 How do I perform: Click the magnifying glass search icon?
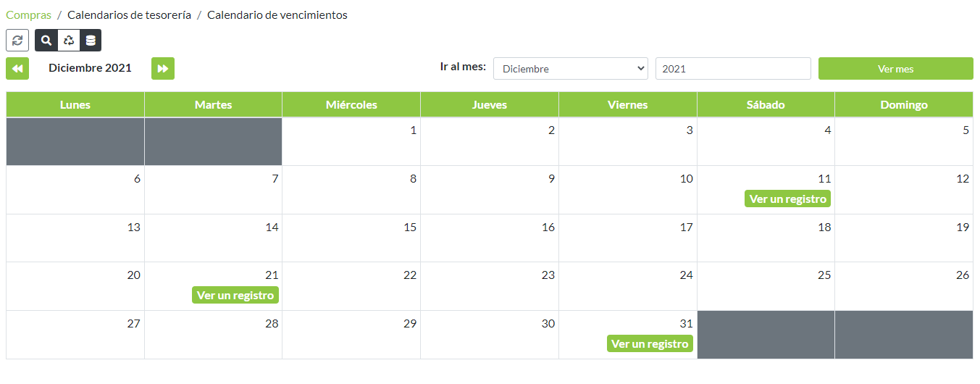click(x=46, y=41)
